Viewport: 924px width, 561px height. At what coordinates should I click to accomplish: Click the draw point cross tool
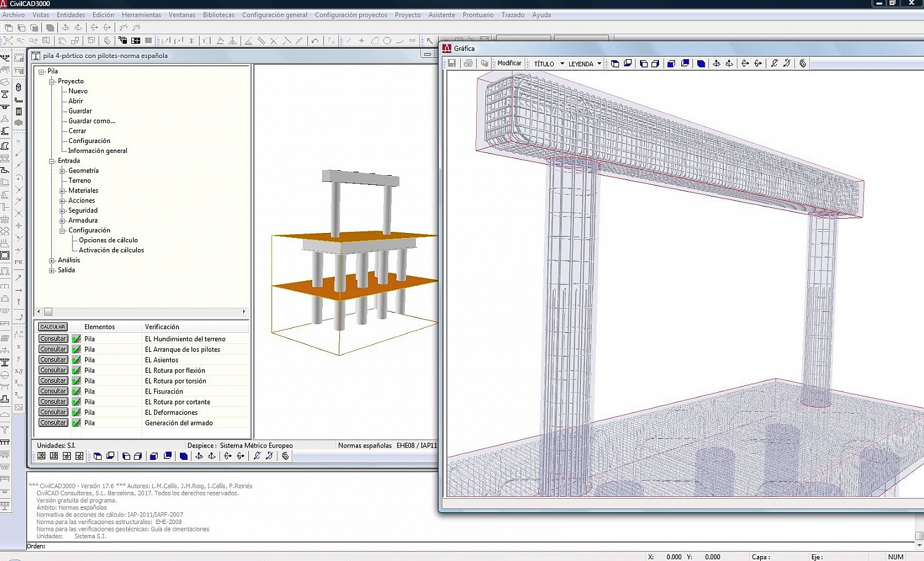tap(362, 41)
